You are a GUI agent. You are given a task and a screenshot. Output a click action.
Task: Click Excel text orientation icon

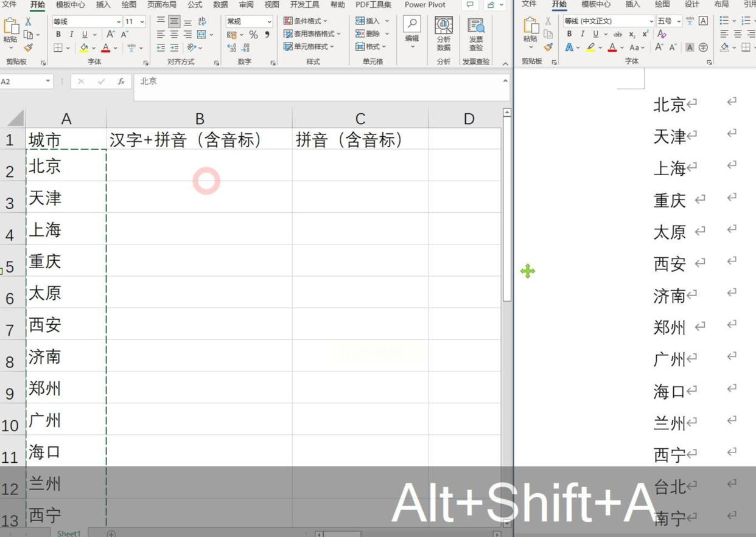[191, 47]
